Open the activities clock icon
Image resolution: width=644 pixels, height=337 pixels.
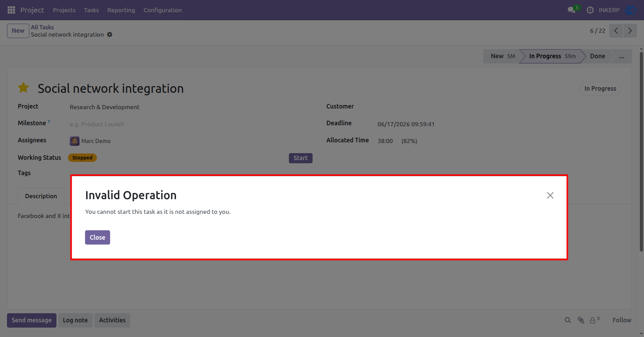pyautogui.click(x=590, y=10)
